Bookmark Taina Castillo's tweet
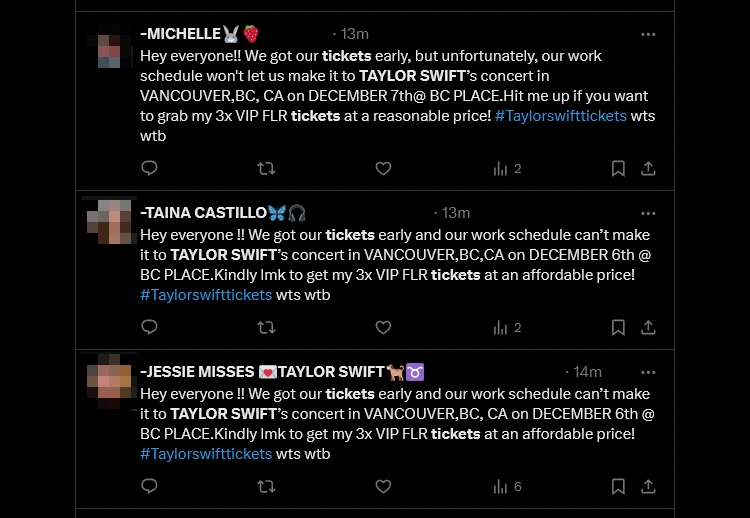The width and height of the screenshot is (750, 518). 619,327
